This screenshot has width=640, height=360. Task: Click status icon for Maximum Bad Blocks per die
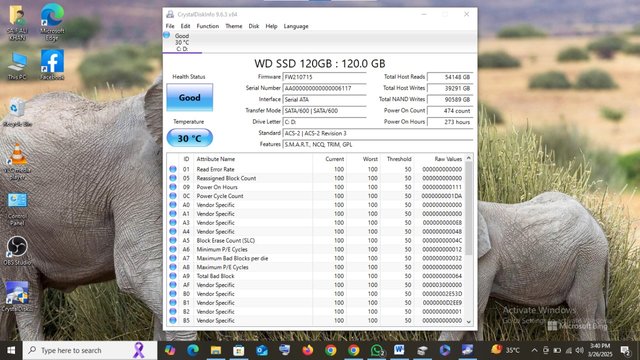pyautogui.click(x=173, y=258)
